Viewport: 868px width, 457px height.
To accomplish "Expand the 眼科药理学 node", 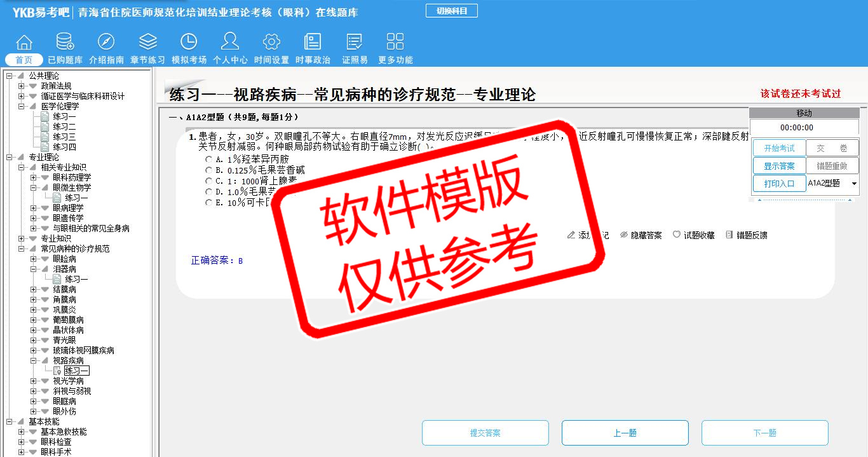I will (x=34, y=178).
